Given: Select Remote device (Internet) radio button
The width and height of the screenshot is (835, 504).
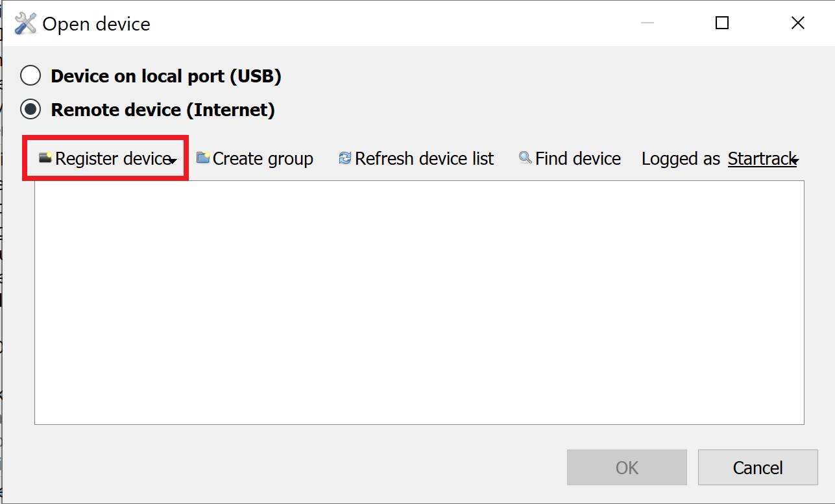Looking at the screenshot, I should [30, 110].
